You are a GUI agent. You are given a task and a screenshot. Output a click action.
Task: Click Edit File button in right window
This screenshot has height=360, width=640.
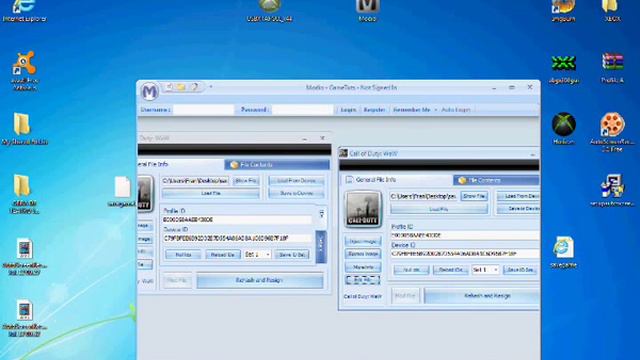363,280
